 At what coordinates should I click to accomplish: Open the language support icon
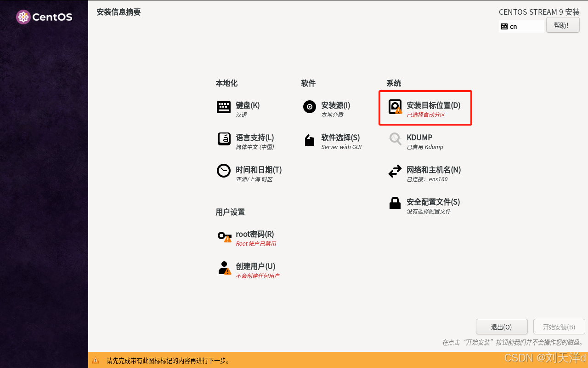pyautogui.click(x=224, y=139)
